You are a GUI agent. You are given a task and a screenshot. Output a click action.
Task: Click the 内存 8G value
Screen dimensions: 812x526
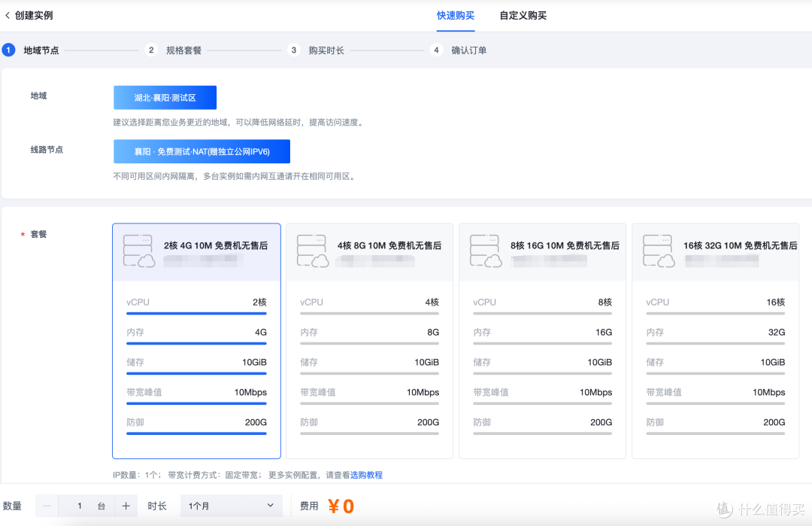coord(433,332)
